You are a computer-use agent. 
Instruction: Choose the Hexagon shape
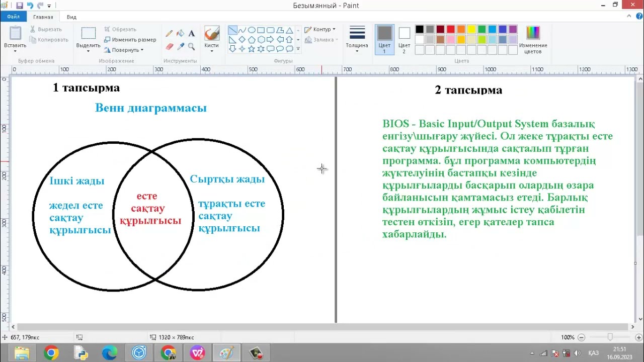(261, 40)
